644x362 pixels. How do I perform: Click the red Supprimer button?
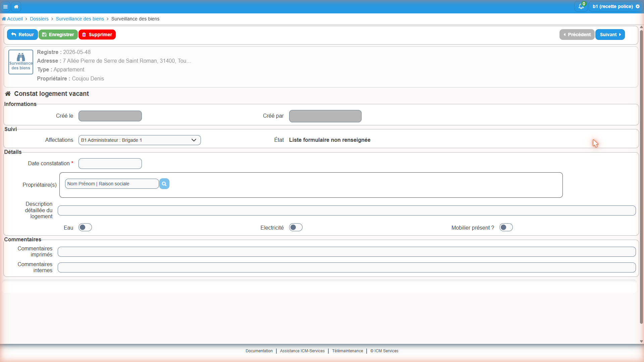pyautogui.click(x=97, y=35)
